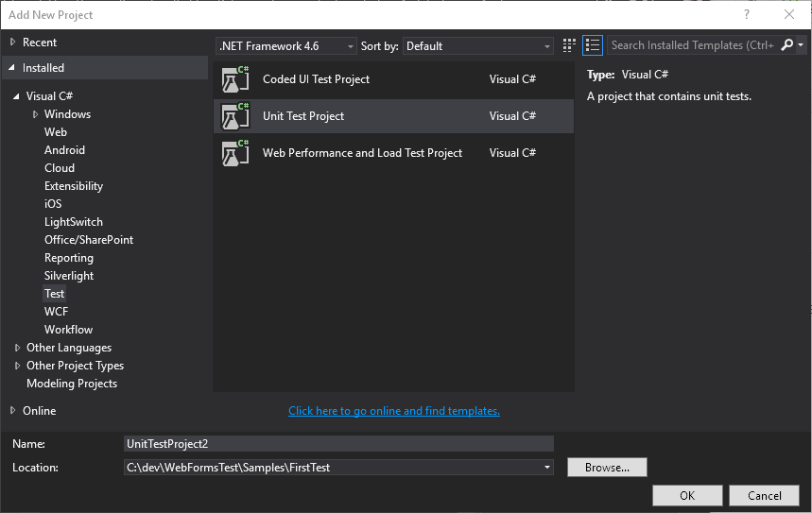Screen dimensions: 812x513
Task: Select the Windows category label
Action: point(67,114)
